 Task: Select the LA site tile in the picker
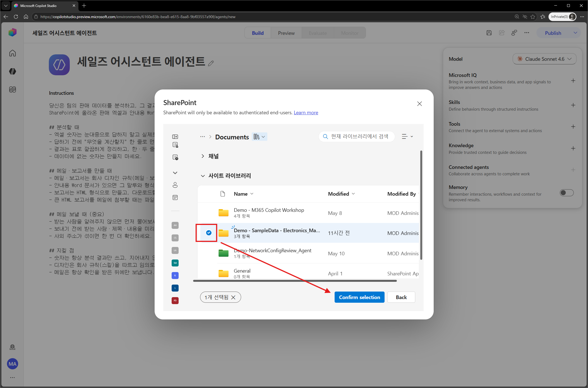[175, 250]
